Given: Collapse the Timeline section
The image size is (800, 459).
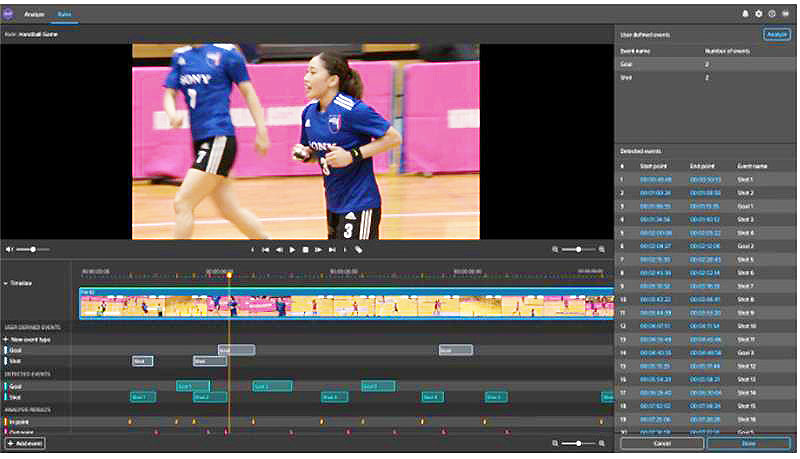Looking at the screenshot, I should tap(6, 284).
